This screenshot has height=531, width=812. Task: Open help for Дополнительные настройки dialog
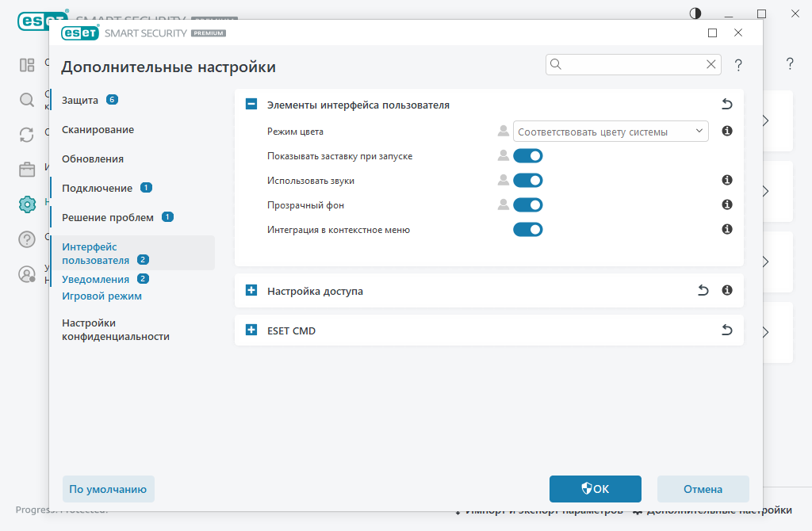point(738,65)
